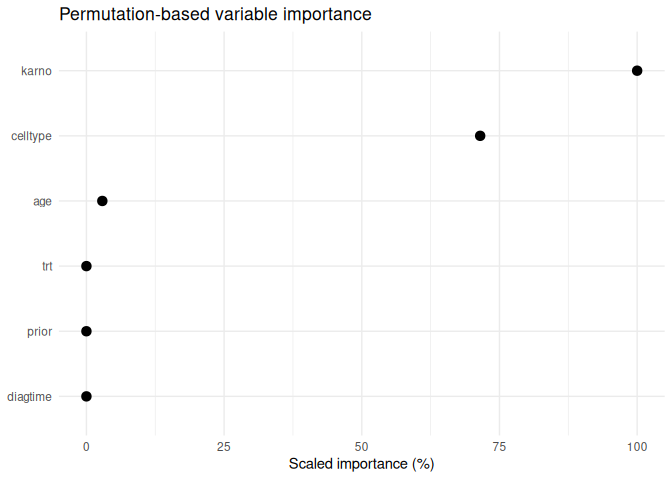This screenshot has height=480, width=672.
Task: Select the celltype data point
Action: click(480, 136)
